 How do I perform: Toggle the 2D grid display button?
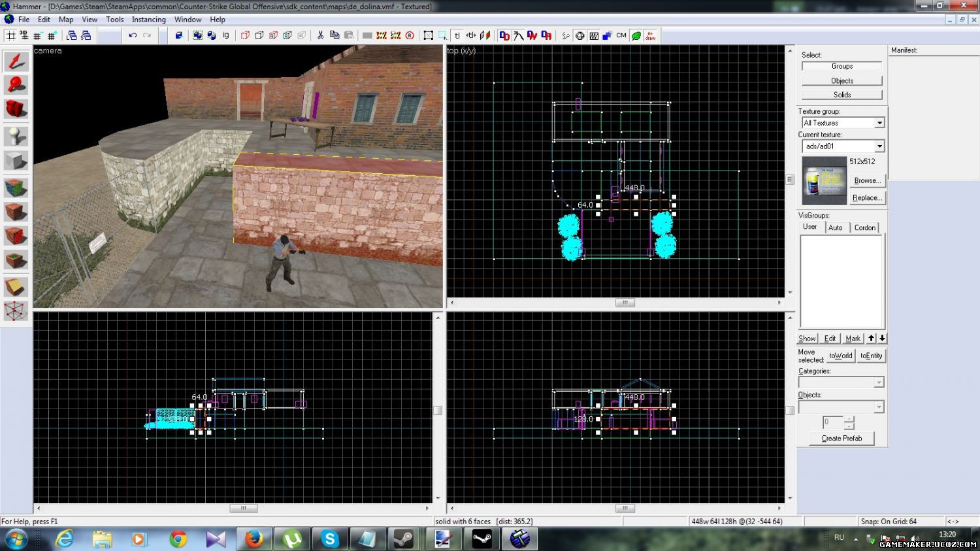tap(10, 35)
